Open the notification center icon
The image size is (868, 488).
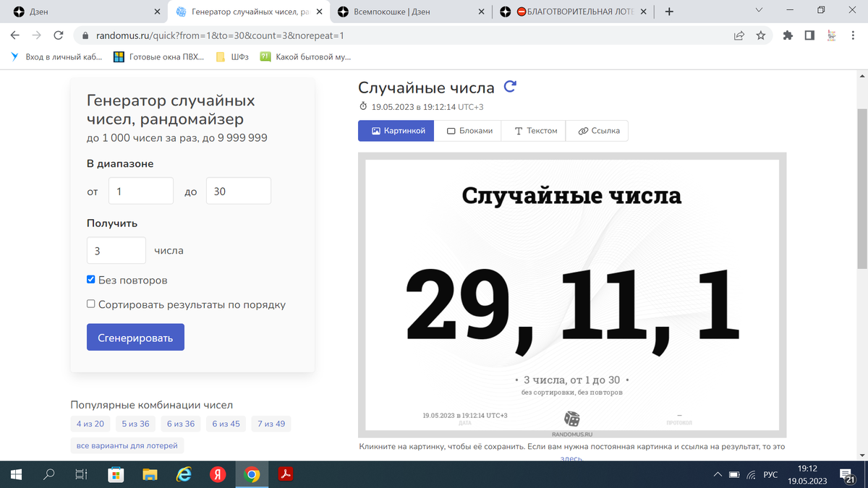pyautogui.click(x=847, y=474)
